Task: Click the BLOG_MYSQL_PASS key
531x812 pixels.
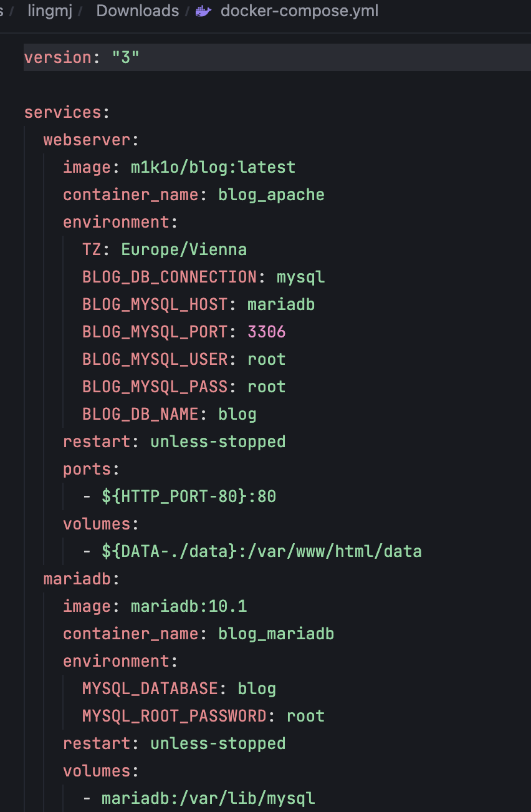Action: (x=155, y=387)
